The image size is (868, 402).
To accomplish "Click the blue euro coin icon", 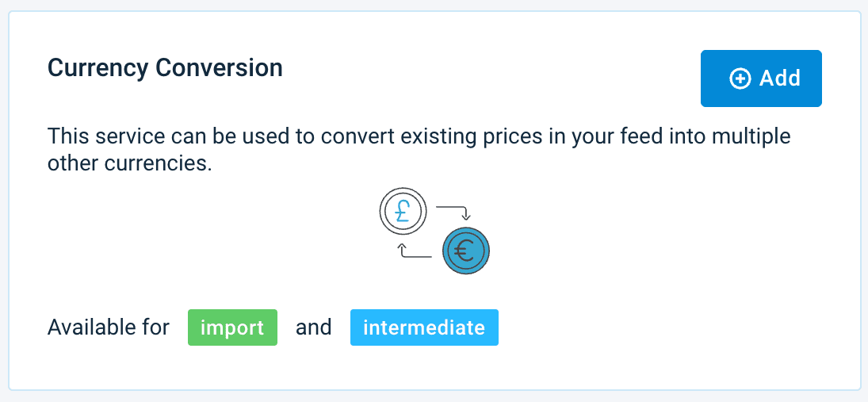I will click(x=466, y=252).
